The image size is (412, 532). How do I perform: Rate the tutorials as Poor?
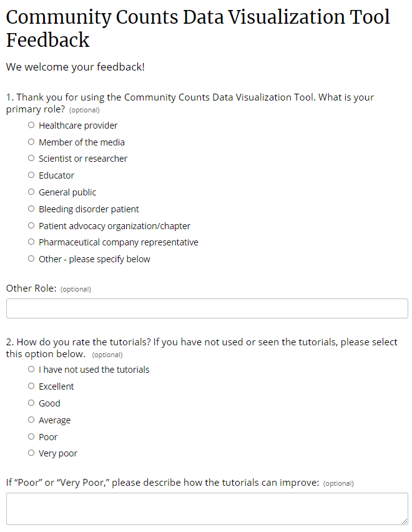click(31, 437)
